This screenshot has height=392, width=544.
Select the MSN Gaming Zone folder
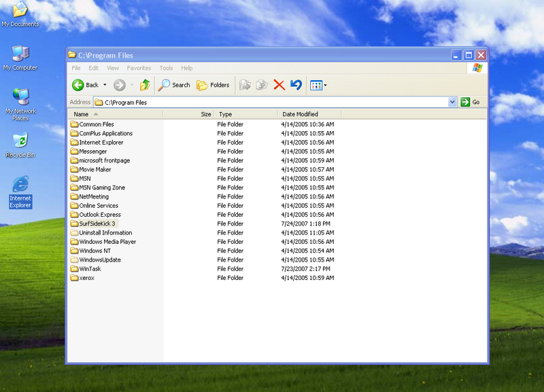click(x=98, y=188)
